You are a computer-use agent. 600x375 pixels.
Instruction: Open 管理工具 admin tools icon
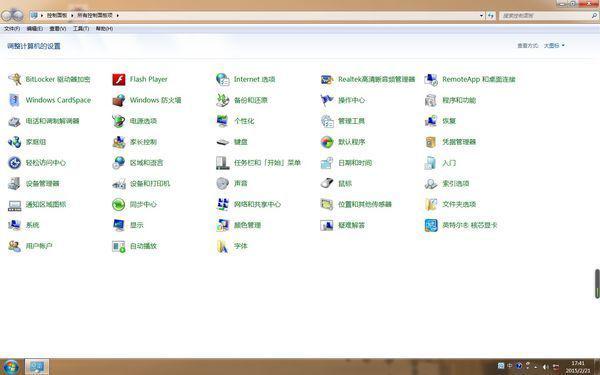[327, 121]
